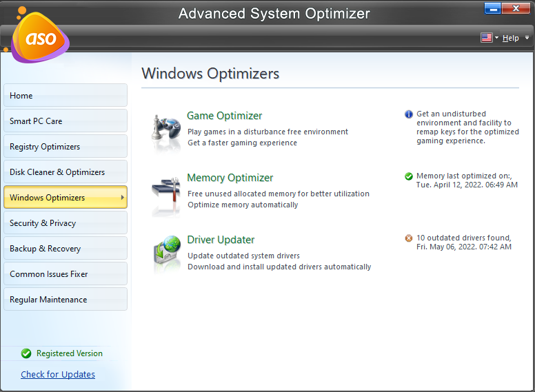Open the Help menu
This screenshot has height=392, width=535.
coord(510,38)
